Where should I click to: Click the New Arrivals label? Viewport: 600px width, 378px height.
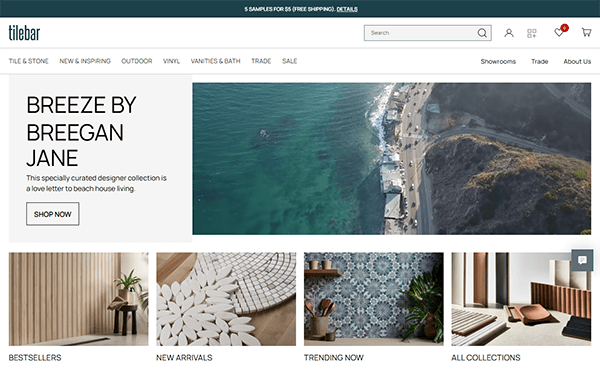coord(184,358)
